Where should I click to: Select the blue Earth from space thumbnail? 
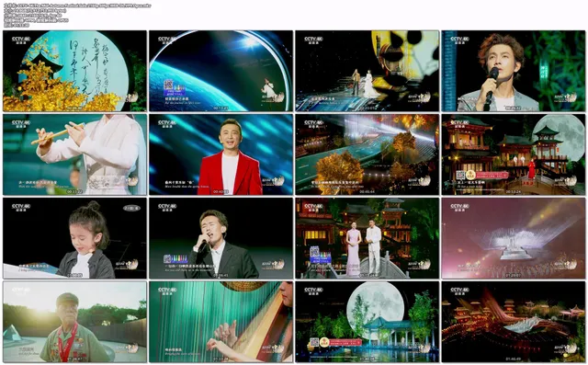point(220,71)
